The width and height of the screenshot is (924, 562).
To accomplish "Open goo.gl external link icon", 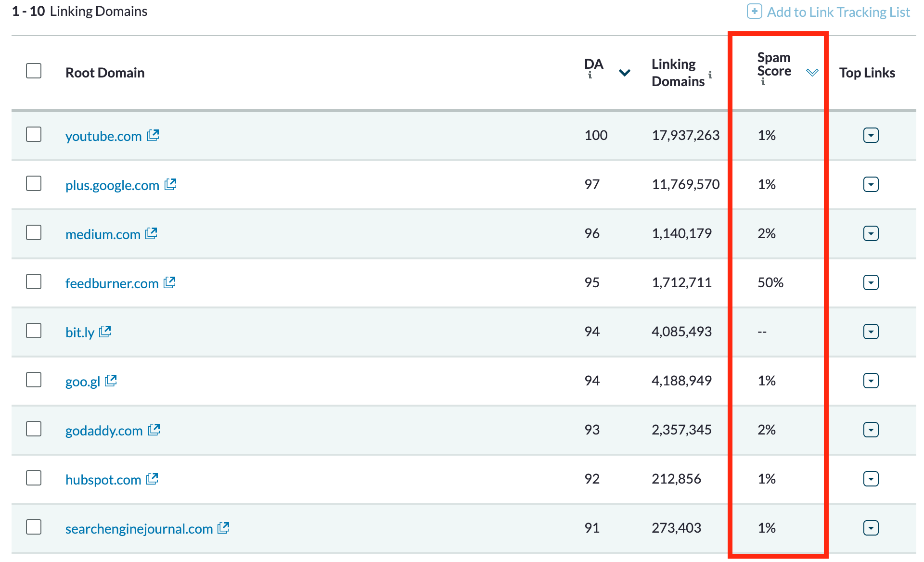I will pos(111,381).
